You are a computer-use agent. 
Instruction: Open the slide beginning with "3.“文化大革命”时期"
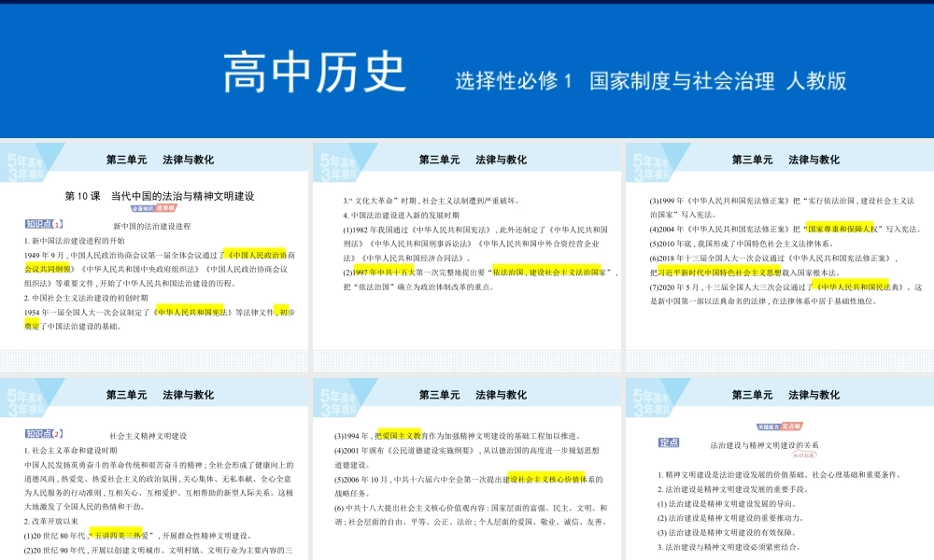pyautogui.click(x=467, y=257)
